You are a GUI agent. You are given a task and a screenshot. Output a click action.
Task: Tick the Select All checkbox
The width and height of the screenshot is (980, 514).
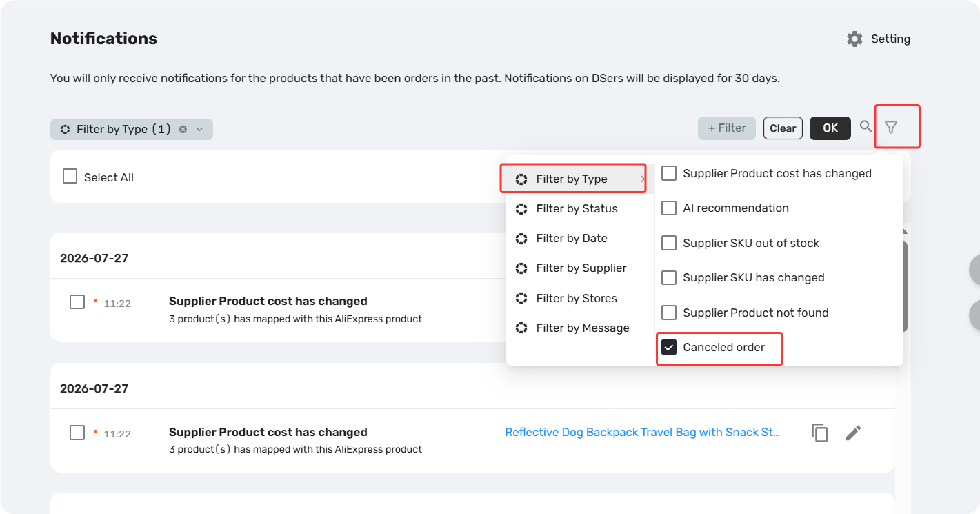(x=70, y=177)
